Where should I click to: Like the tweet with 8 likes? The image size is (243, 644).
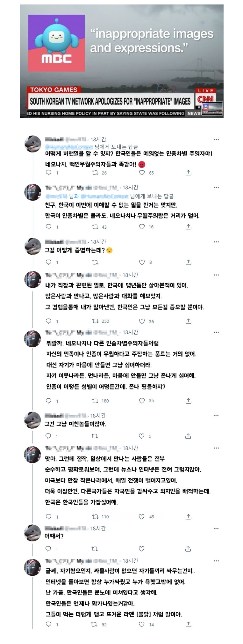pyautogui.click(x=142, y=262)
